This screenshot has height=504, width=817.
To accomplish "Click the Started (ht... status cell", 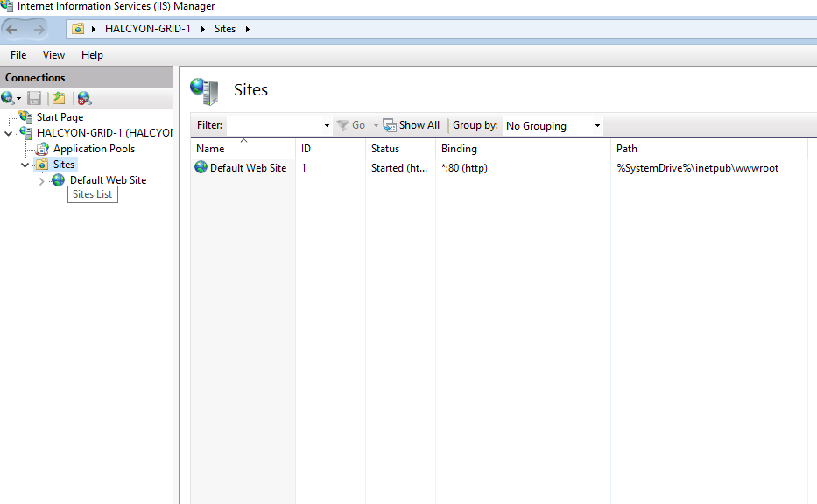I will click(x=399, y=168).
